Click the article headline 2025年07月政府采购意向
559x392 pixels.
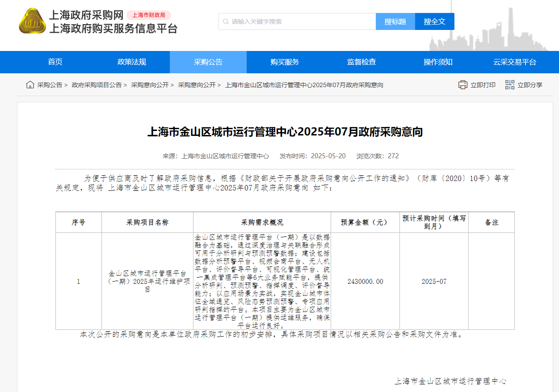(x=285, y=132)
